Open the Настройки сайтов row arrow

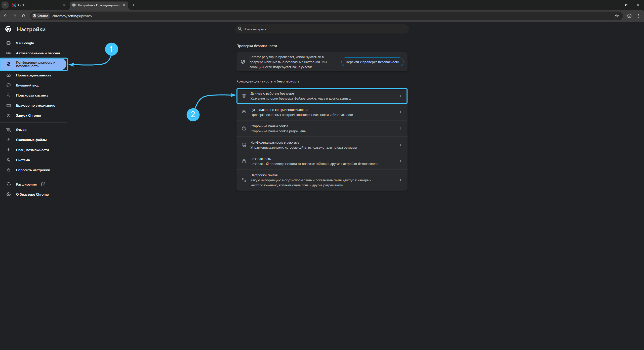click(x=400, y=180)
